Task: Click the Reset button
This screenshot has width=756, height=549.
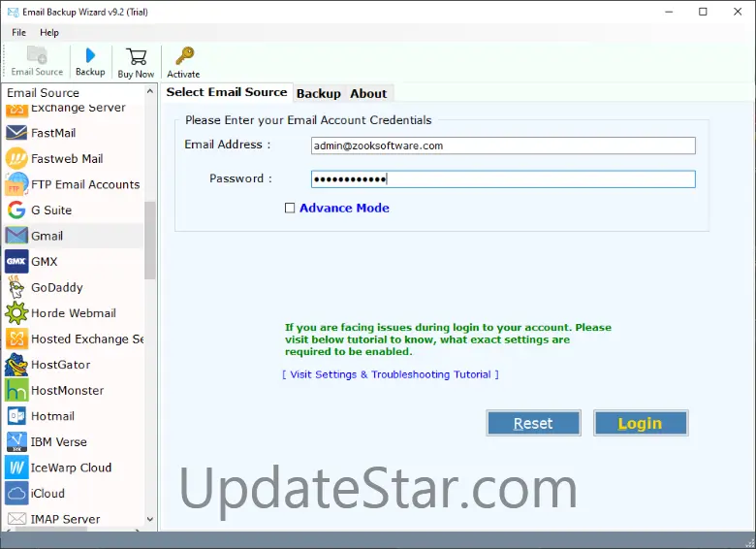Action: pyautogui.click(x=533, y=423)
